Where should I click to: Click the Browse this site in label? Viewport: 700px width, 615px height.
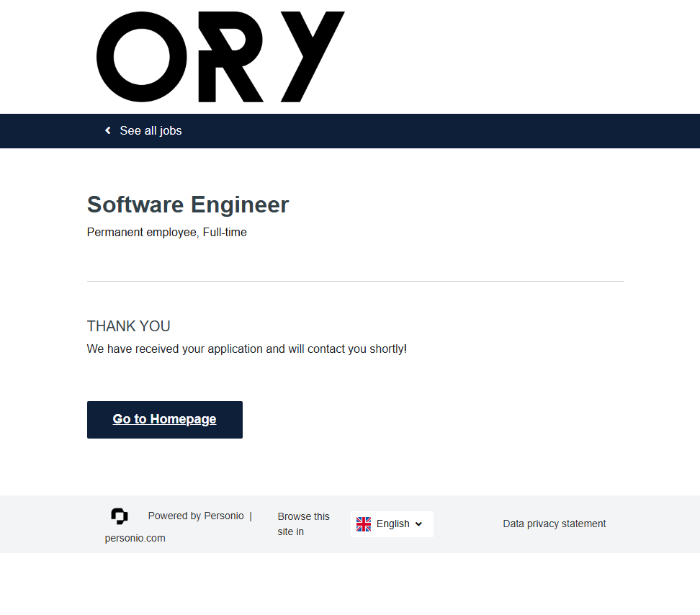(303, 524)
